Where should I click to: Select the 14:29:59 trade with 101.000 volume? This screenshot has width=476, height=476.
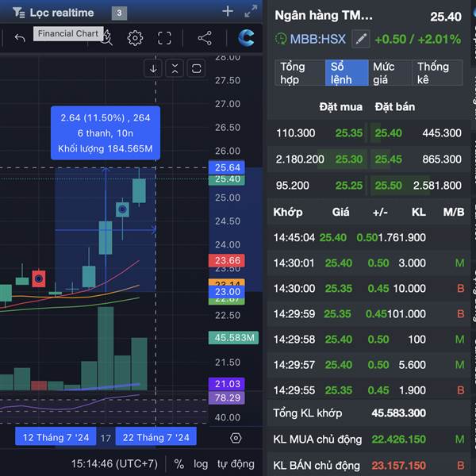tap(369, 313)
